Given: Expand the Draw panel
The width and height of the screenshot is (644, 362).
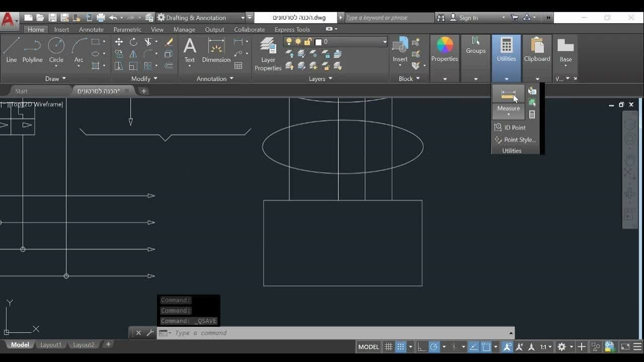Looking at the screenshot, I should click(55, 78).
